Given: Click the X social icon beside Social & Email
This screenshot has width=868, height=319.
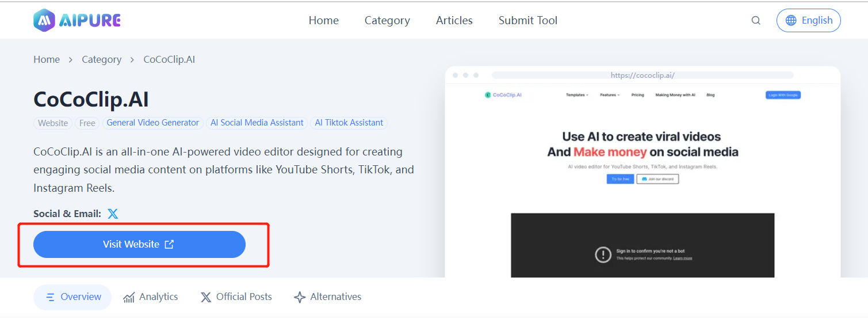Looking at the screenshot, I should point(113,214).
